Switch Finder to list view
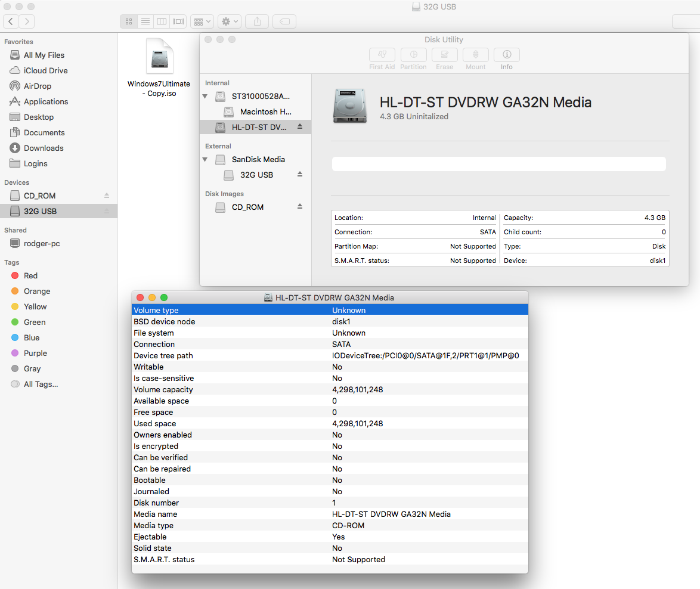The image size is (700, 589). [x=145, y=21]
